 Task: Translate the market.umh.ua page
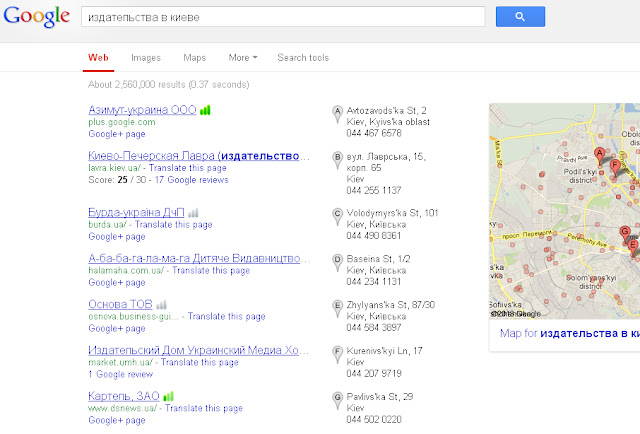coord(200,362)
